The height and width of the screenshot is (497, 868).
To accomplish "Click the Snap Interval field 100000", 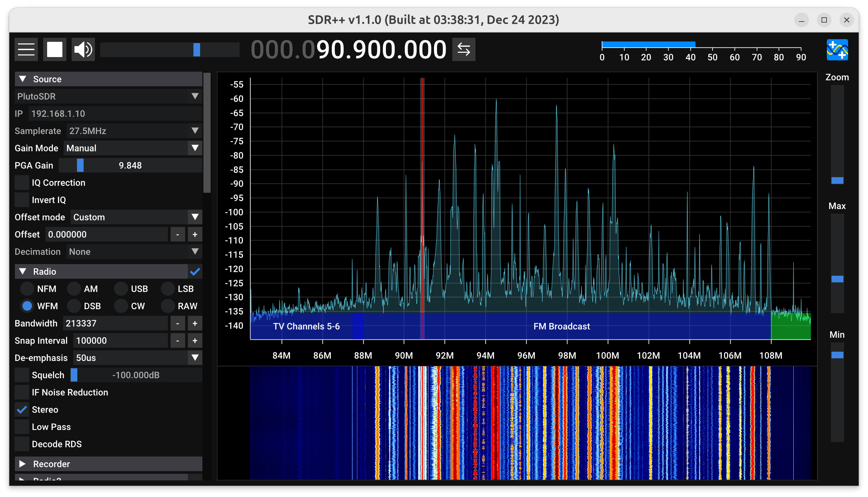I will (120, 341).
